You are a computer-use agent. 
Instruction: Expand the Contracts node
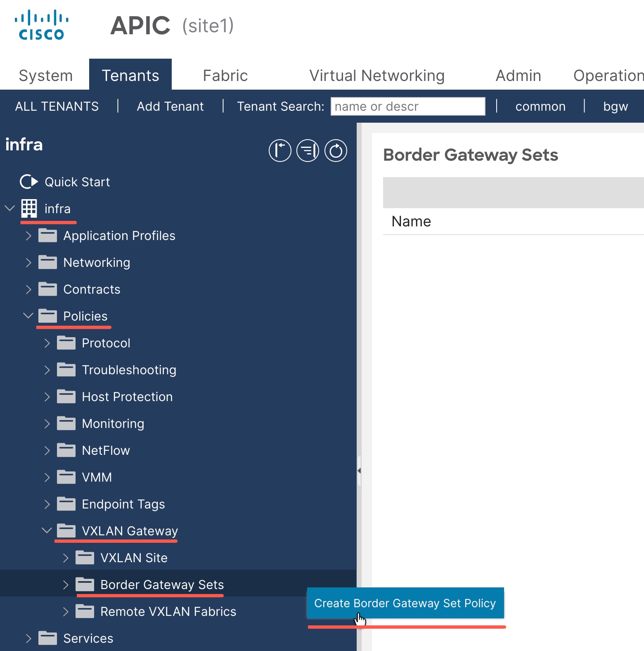point(28,290)
